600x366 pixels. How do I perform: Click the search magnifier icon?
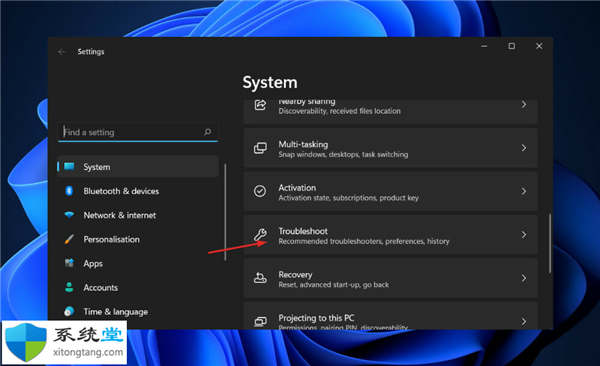(x=207, y=132)
